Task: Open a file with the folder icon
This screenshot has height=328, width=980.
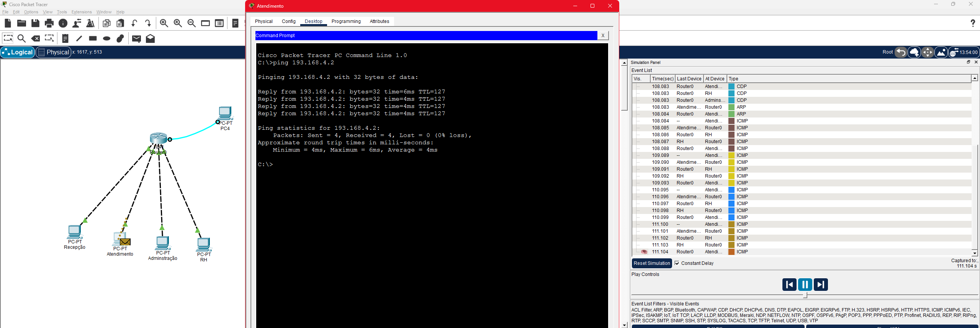Action: (21, 23)
